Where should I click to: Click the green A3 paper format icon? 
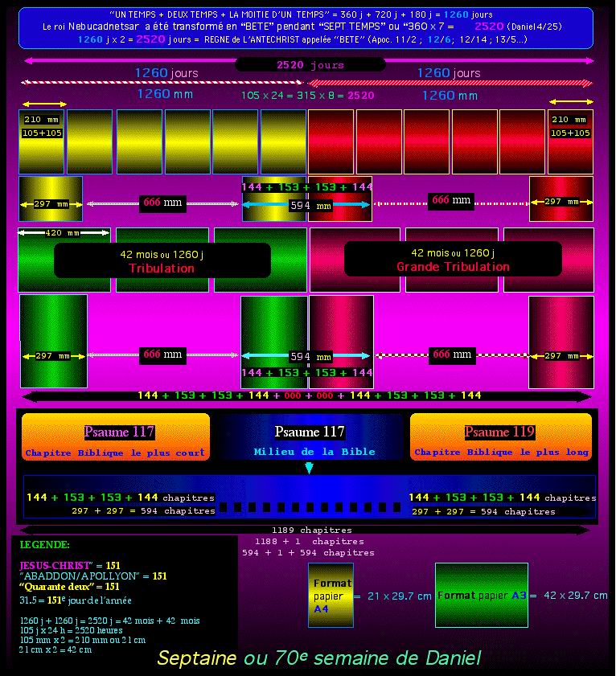pos(470,595)
